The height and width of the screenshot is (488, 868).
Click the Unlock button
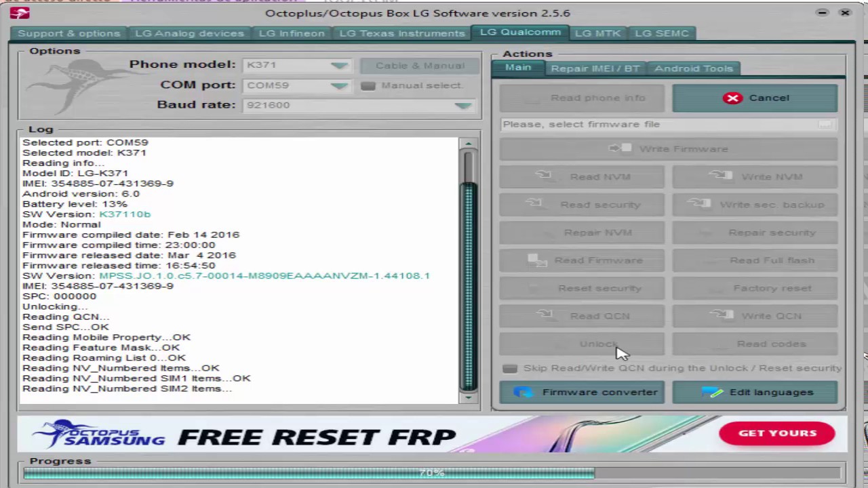[x=582, y=344]
